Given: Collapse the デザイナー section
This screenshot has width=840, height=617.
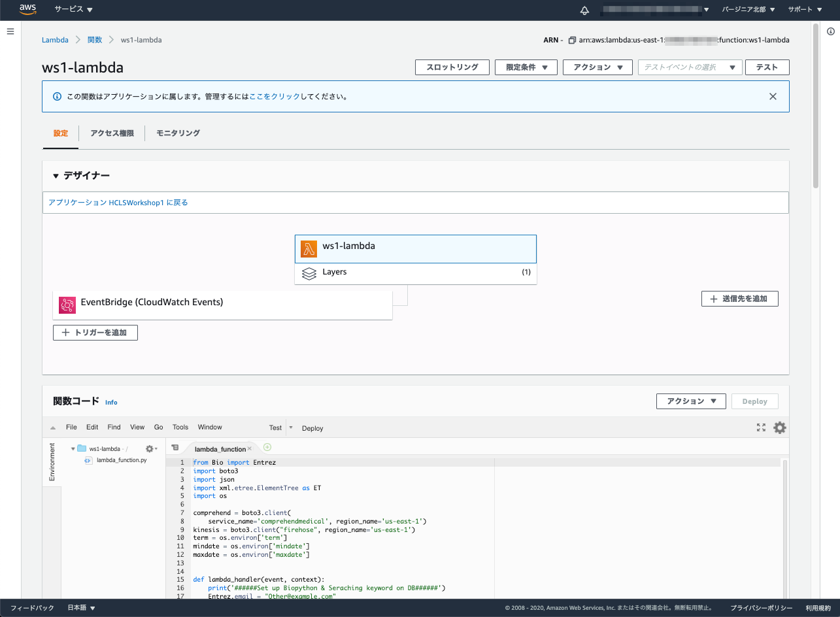Looking at the screenshot, I should 56,176.
